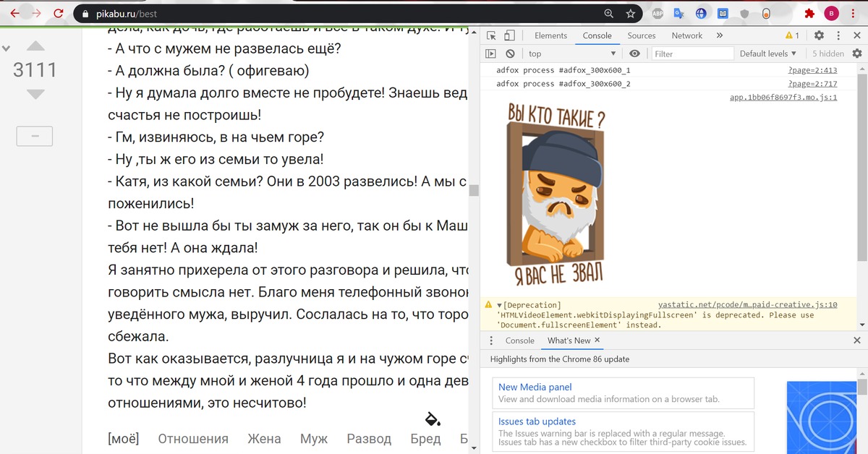
Task: Clear the console output
Action: click(510, 53)
